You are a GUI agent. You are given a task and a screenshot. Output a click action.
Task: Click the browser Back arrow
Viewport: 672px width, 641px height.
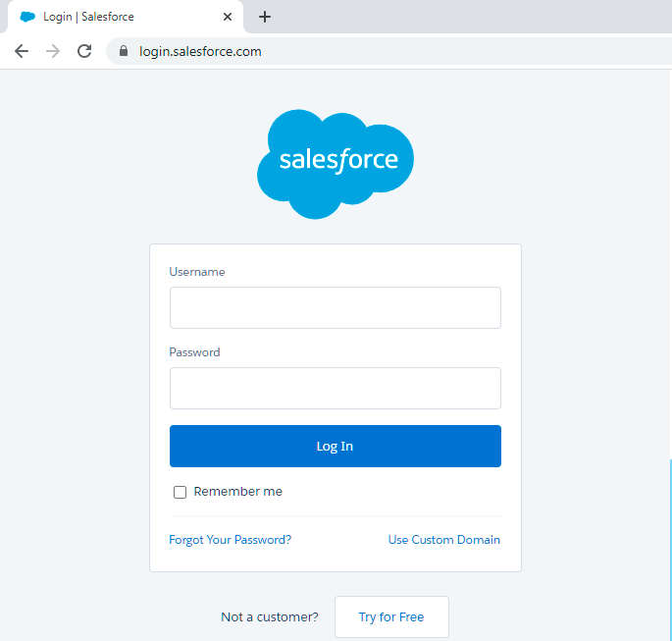(x=22, y=51)
